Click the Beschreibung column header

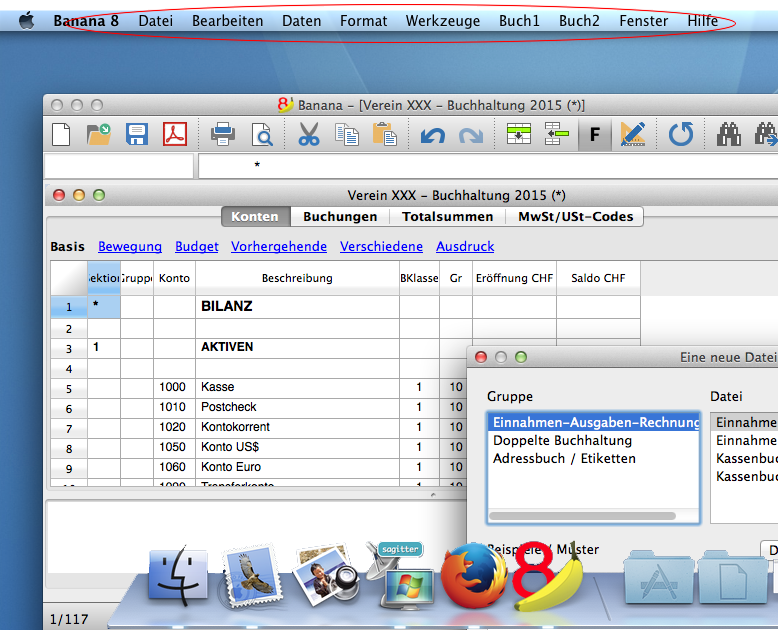point(297,278)
